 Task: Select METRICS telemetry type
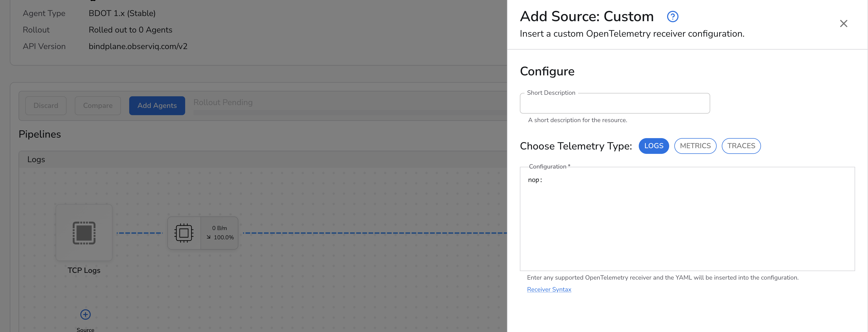click(x=695, y=146)
